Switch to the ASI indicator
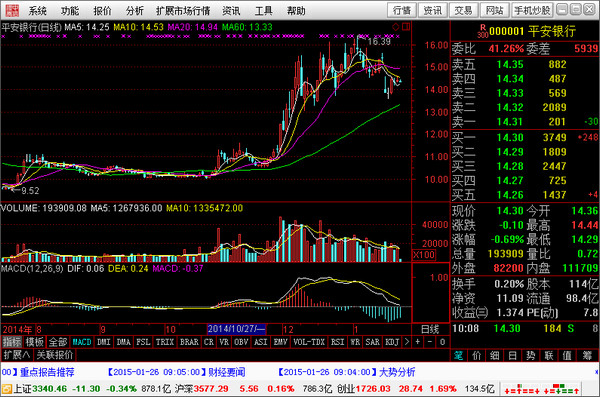 (x=261, y=342)
